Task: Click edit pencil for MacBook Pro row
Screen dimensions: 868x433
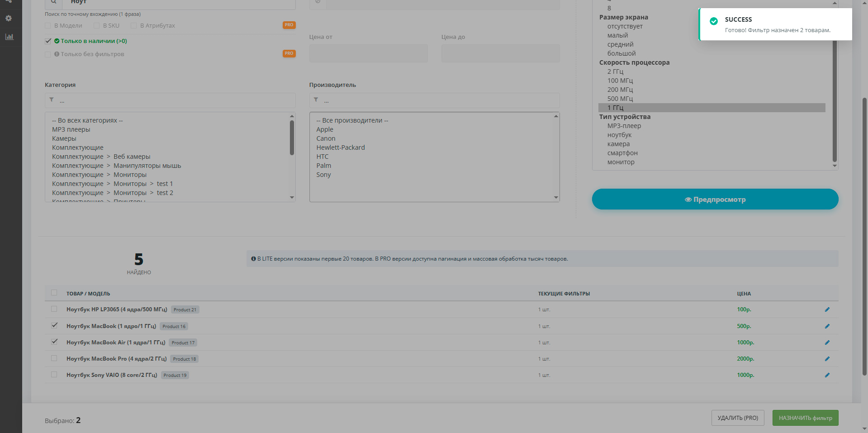Action: 827,359
